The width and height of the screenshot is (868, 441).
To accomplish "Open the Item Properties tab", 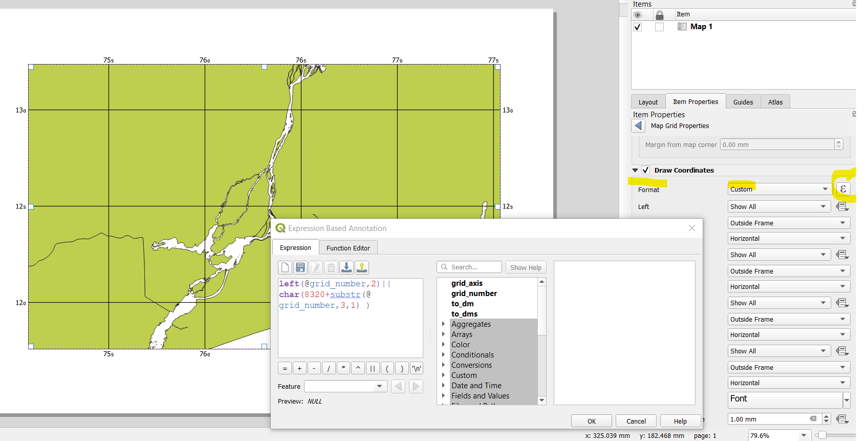I will [696, 101].
